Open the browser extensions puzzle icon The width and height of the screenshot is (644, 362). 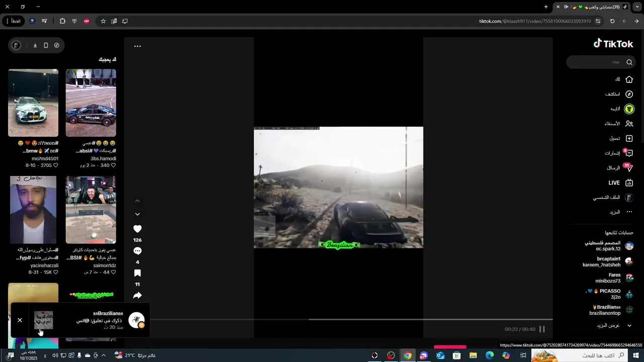[x=62, y=21]
